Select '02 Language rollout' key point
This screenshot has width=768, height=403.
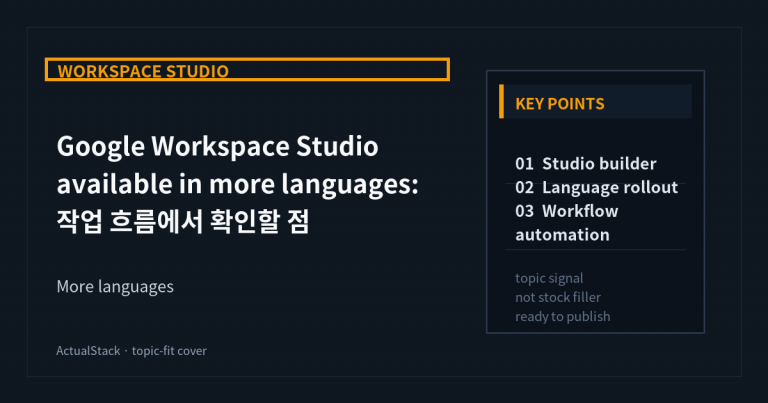click(x=597, y=188)
